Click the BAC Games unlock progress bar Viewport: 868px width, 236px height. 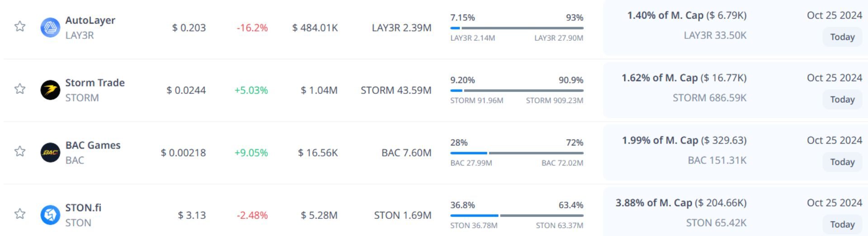517,153
